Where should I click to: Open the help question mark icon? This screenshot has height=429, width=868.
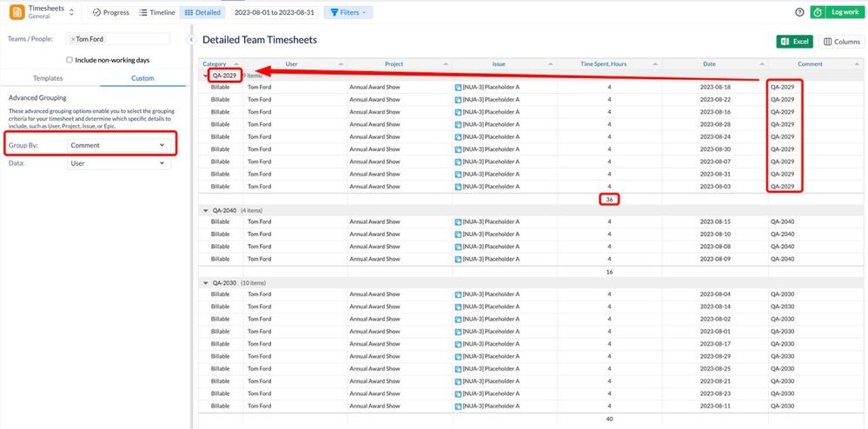[798, 12]
